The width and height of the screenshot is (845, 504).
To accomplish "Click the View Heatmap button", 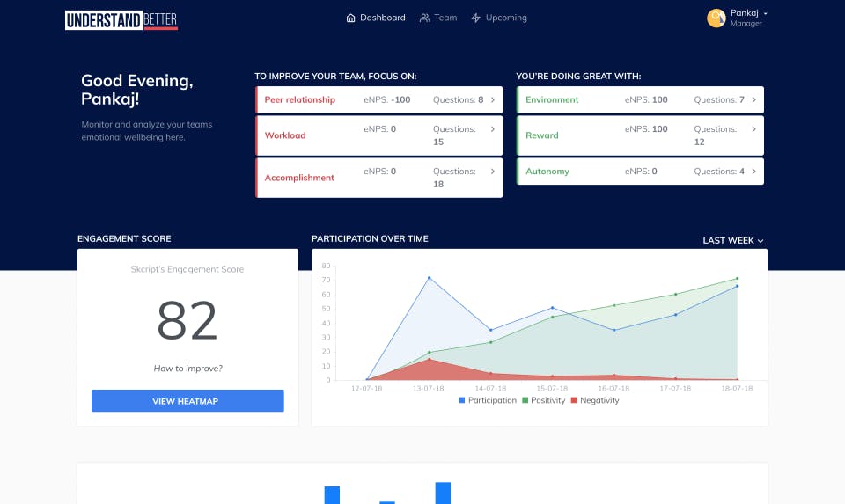I will point(187,400).
